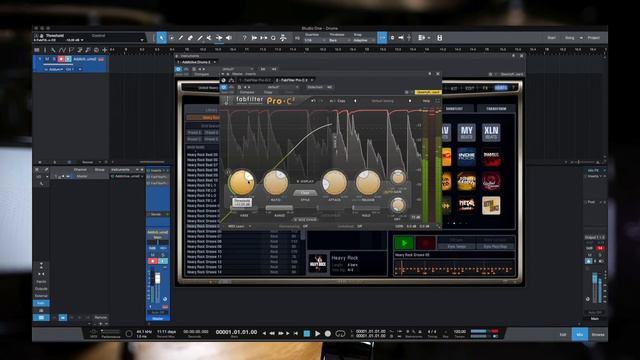Select the Arrow tool in Studio One toolbar
The image size is (640, 360).
click(162, 38)
